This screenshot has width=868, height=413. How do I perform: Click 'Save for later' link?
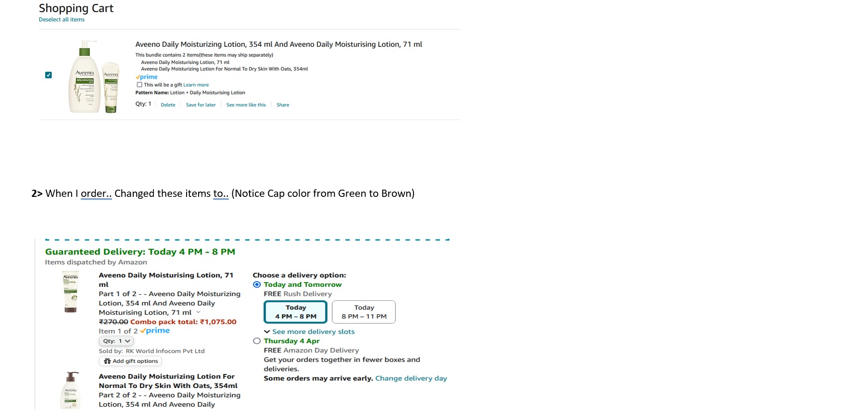tap(201, 105)
